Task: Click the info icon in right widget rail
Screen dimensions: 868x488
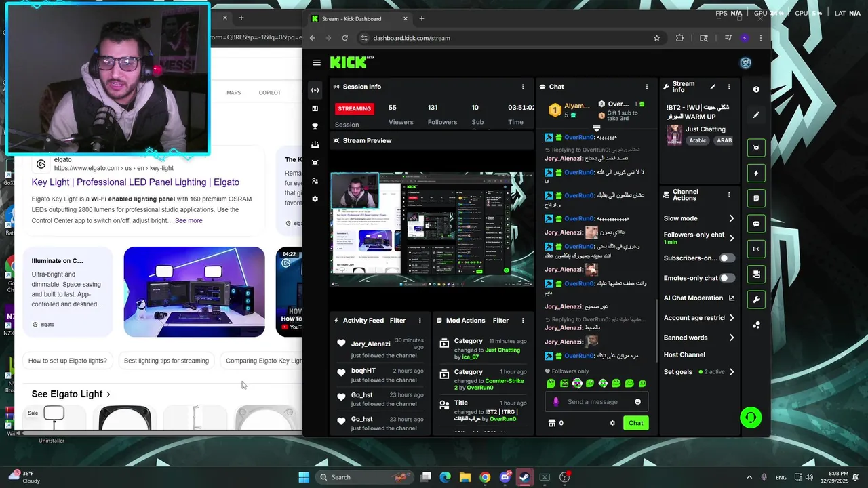Action: (756, 89)
